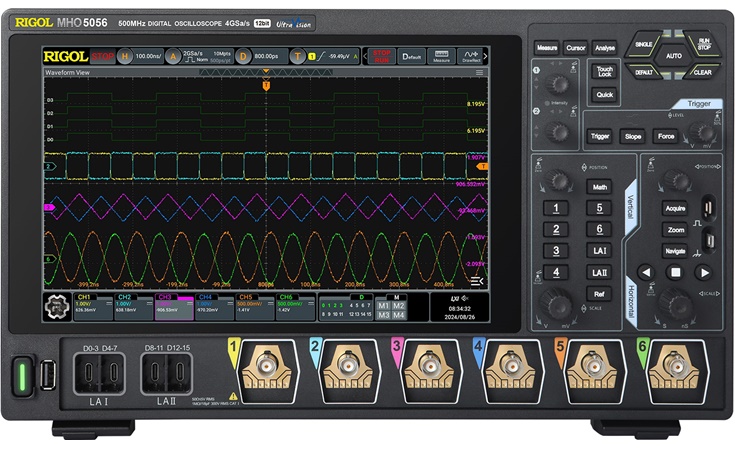
Task: Tap the orange T trigger position marker
Action: point(266,85)
